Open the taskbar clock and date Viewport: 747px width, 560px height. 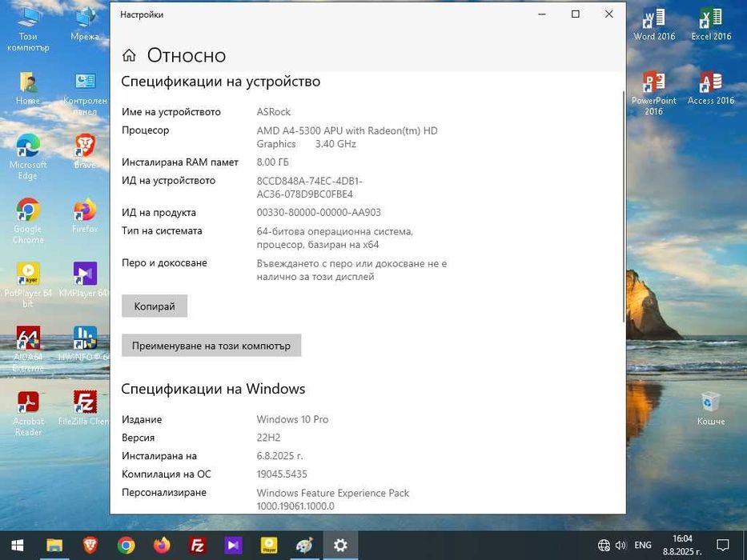(x=682, y=546)
